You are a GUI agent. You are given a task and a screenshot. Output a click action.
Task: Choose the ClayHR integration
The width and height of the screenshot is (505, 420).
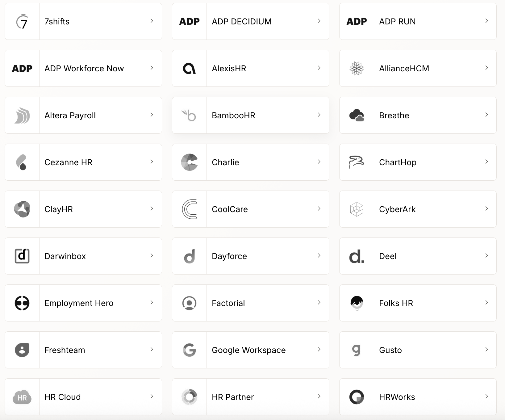click(x=83, y=209)
